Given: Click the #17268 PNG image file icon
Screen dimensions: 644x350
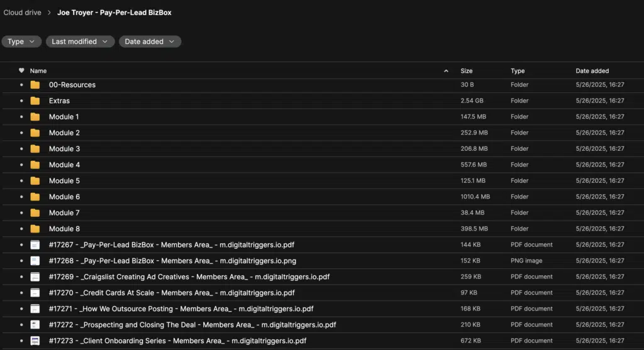Looking at the screenshot, I should (x=35, y=261).
